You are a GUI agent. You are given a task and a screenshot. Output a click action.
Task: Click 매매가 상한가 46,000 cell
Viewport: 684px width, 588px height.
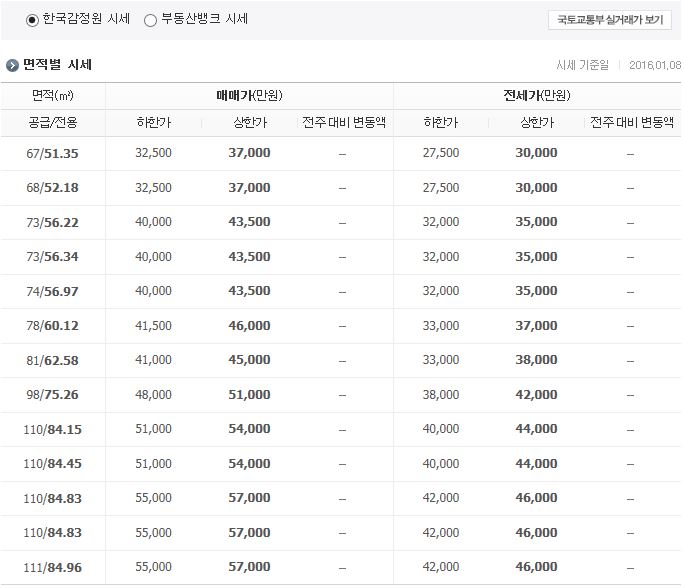point(249,325)
